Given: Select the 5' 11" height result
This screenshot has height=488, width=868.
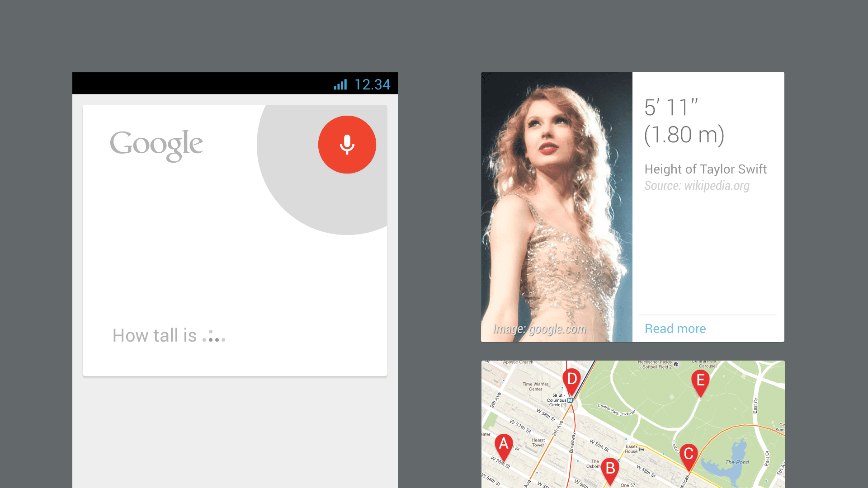Looking at the screenshot, I should (671, 108).
